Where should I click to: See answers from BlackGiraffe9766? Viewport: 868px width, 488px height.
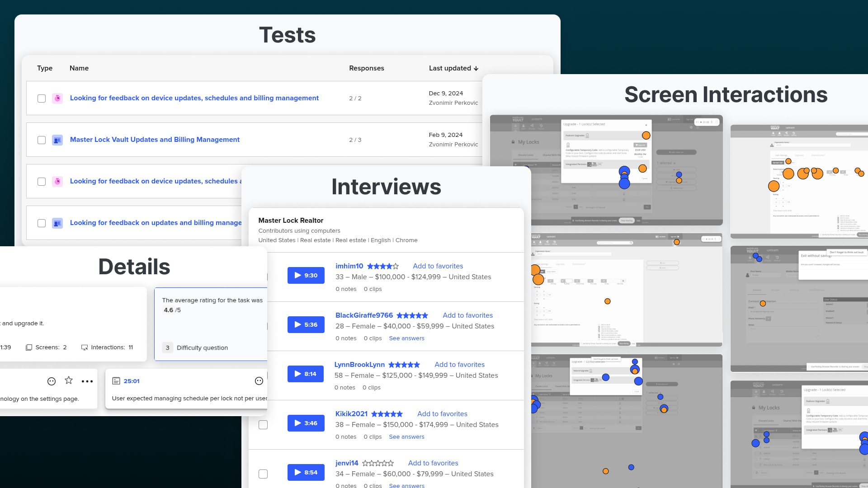click(407, 338)
